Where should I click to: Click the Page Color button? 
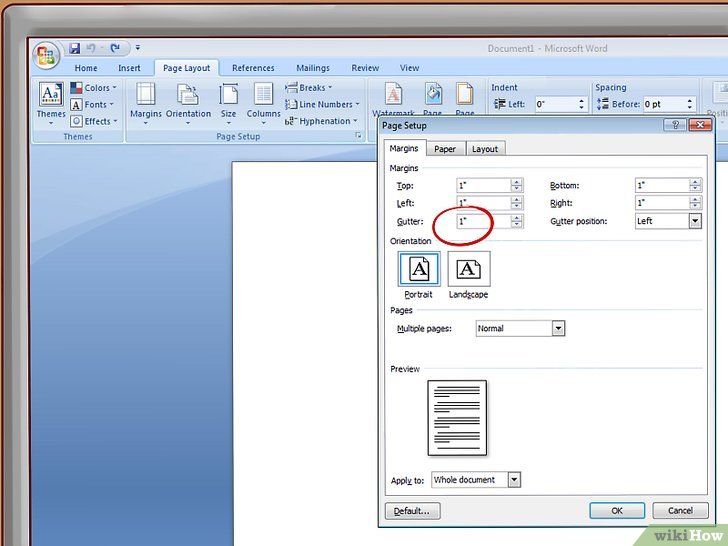433,99
